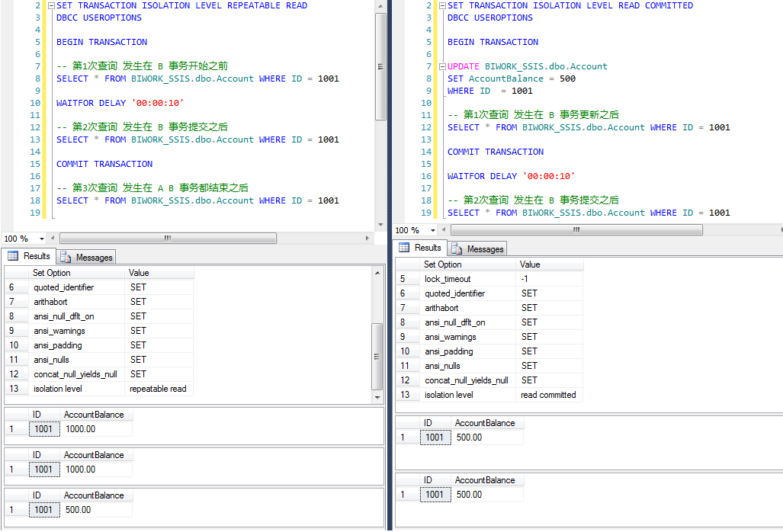Viewport: 783px width, 532px height.
Task: Select the 500.00 cell in left third result set
Action: click(x=96, y=510)
